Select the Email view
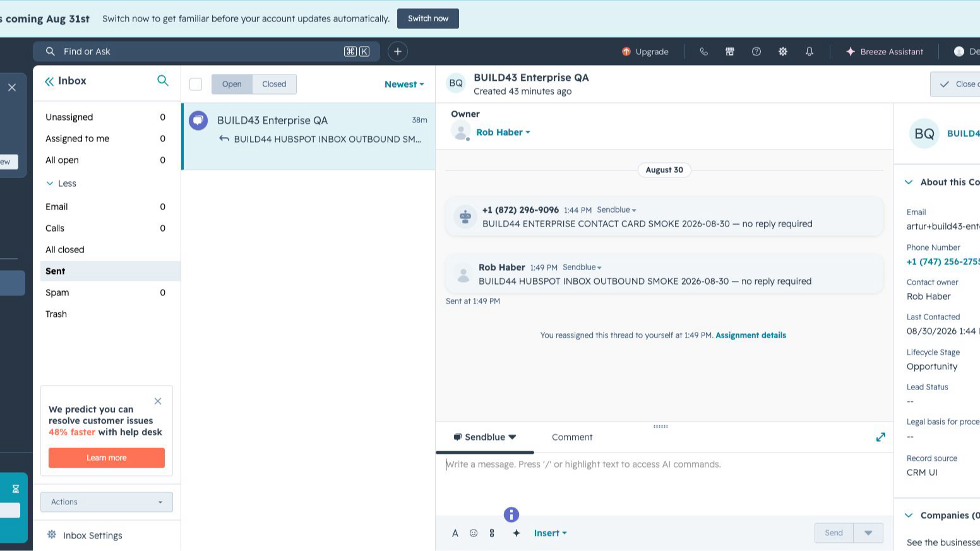980x551 pixels. point(106,207)
